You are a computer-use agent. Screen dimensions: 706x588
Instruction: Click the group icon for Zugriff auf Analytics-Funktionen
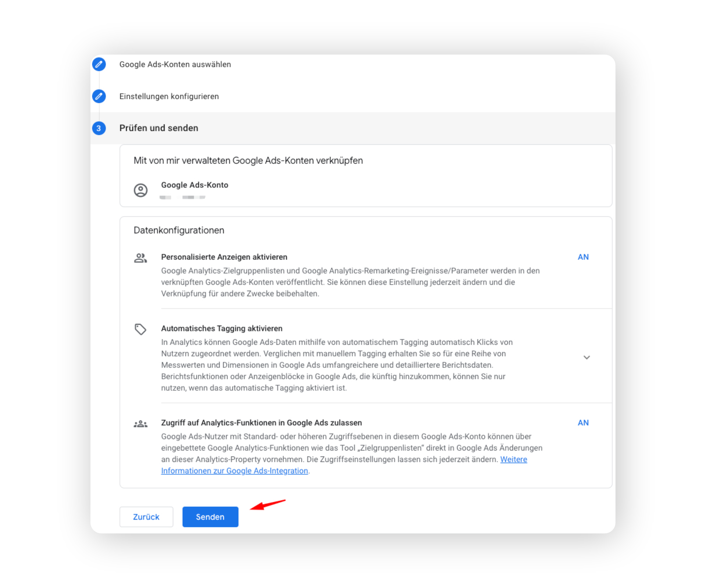(140, 424)
